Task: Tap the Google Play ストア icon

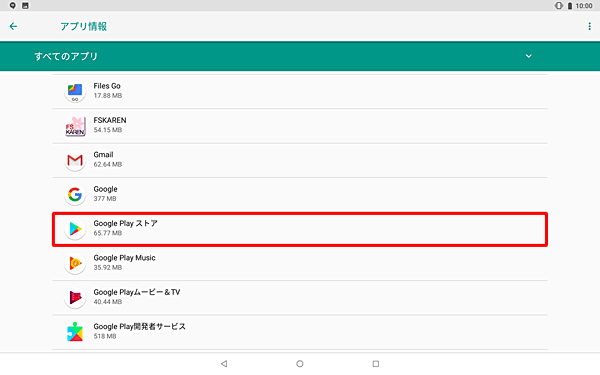Action: click(x=75, y=229)
